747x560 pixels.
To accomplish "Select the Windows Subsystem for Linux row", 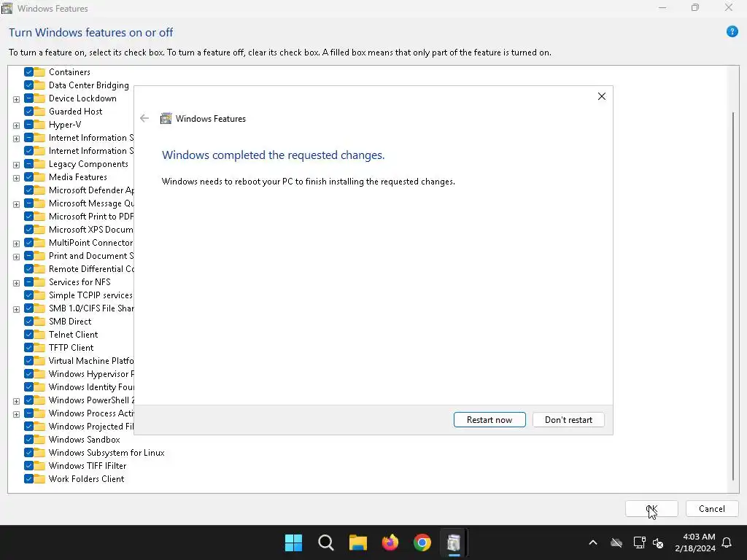I will (107, 452).
